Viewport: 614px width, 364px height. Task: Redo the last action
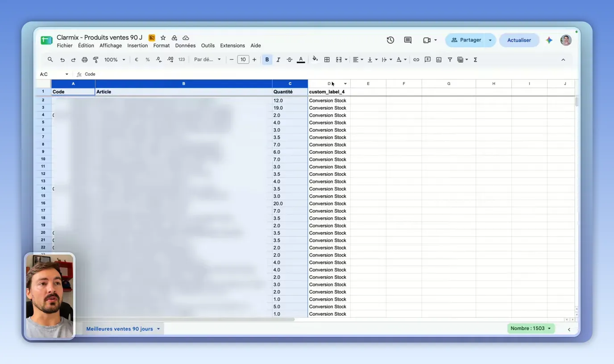pyautogui.click(x=73, y=60)
